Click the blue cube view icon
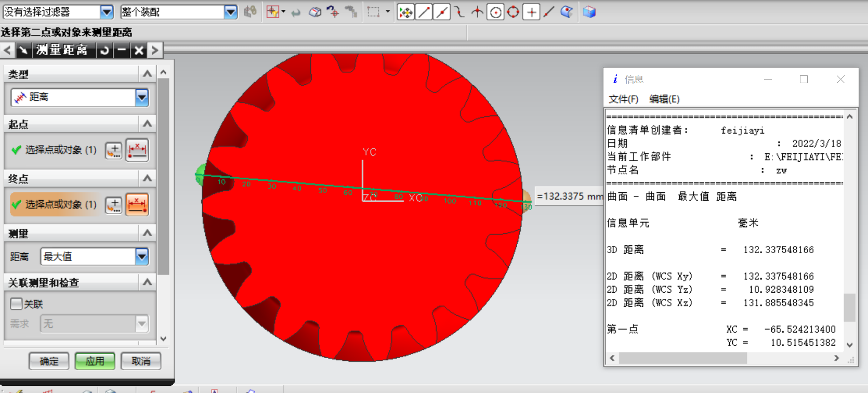 (589, 12)
